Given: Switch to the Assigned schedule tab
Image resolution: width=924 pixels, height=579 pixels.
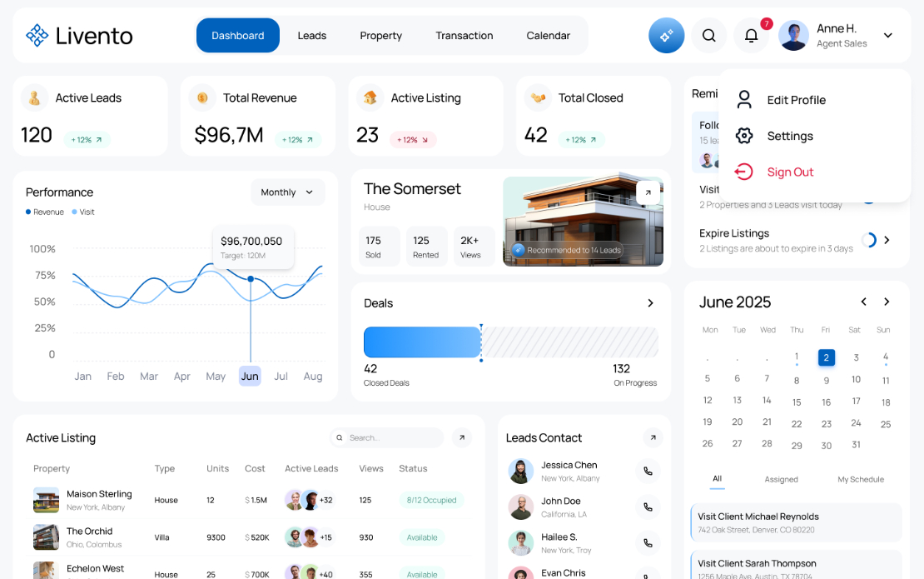Looking at the screenshot, I should [782, 479].
